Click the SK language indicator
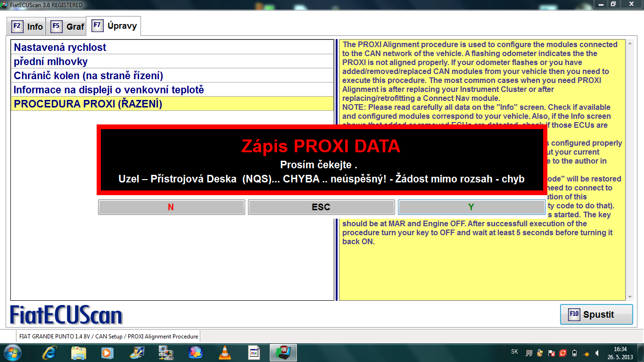 pos(515,352)
